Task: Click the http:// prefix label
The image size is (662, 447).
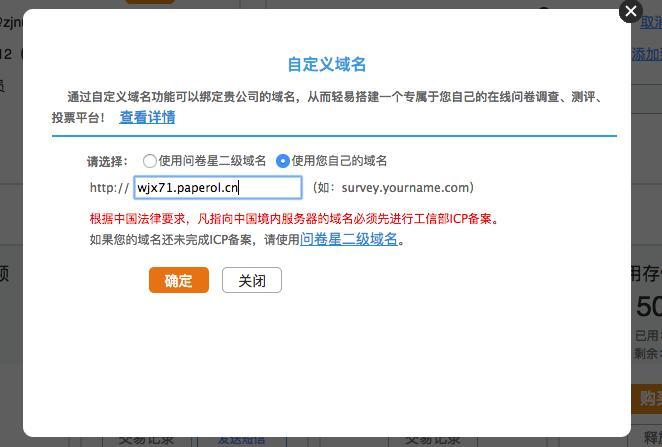Action: click(109, 187)
